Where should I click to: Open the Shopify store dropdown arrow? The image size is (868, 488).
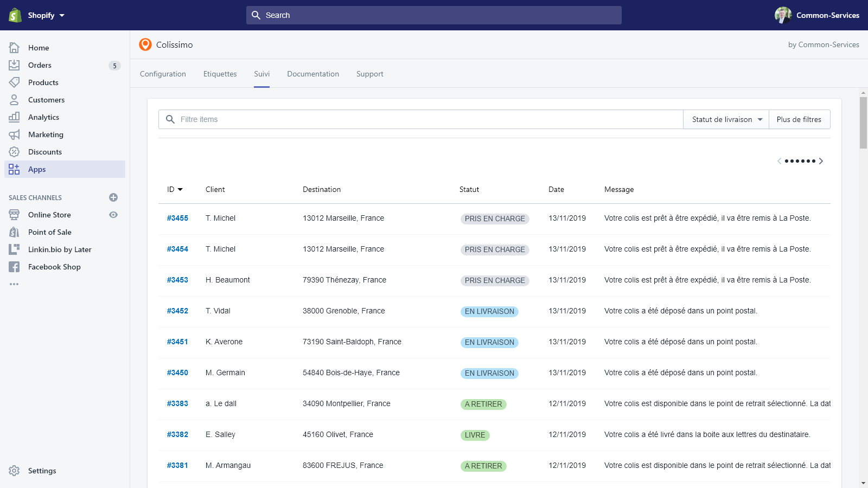coord(62,15)
